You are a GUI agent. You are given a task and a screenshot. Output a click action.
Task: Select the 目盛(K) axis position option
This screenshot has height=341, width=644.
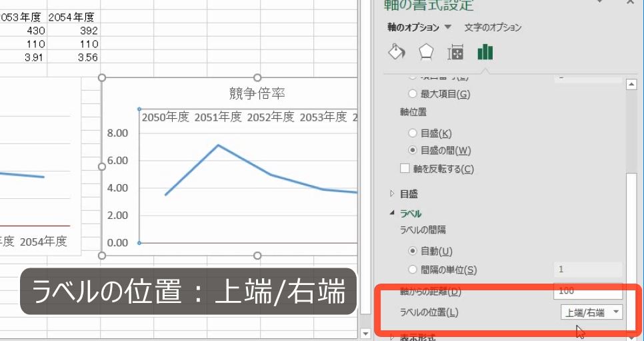[413, 133]
